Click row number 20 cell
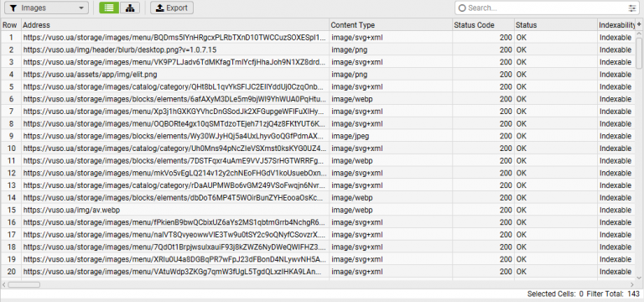This screenshot has width=644, height=302. click(11, 272)
